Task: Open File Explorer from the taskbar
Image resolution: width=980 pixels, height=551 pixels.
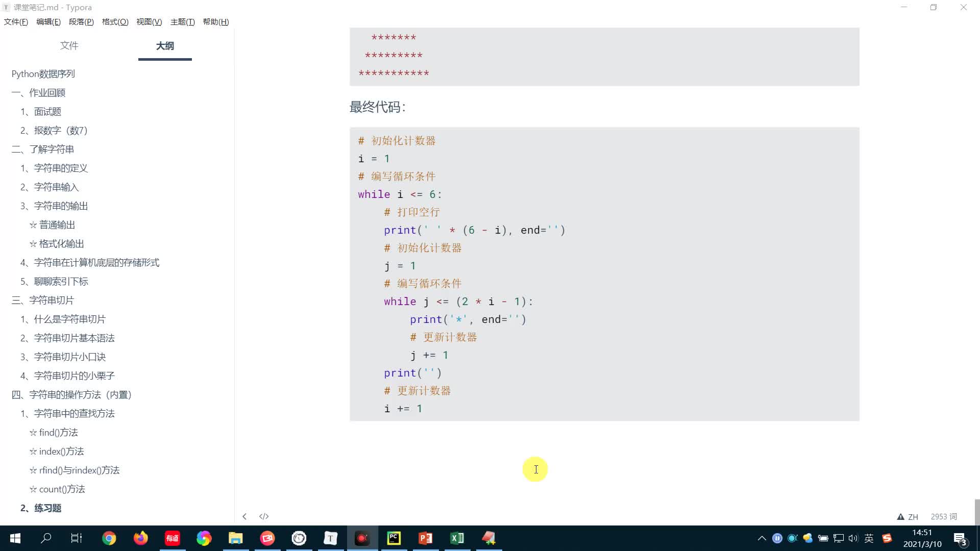Action: click(x=235, y=538)
